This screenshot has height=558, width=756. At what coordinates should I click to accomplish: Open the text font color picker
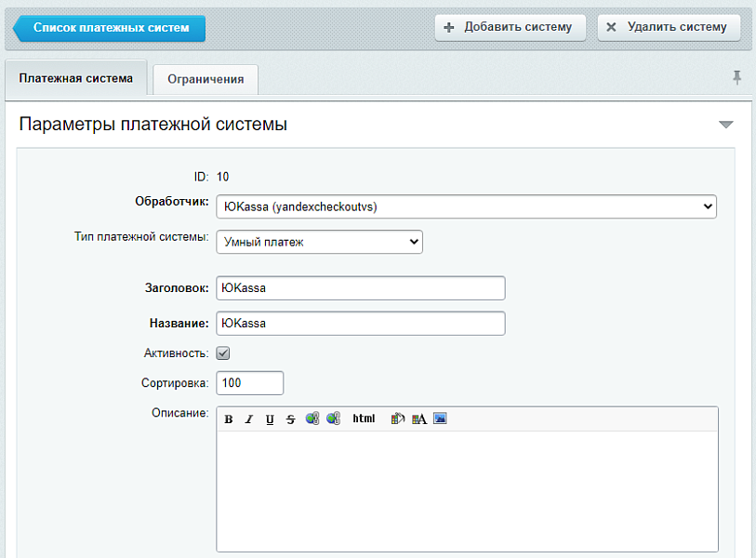click(419, 419)
